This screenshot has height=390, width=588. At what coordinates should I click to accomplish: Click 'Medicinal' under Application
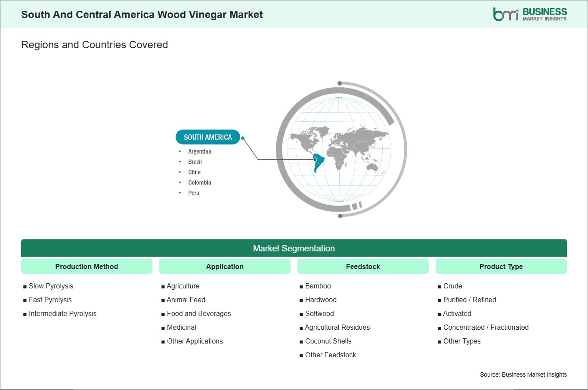pos(182,327)
